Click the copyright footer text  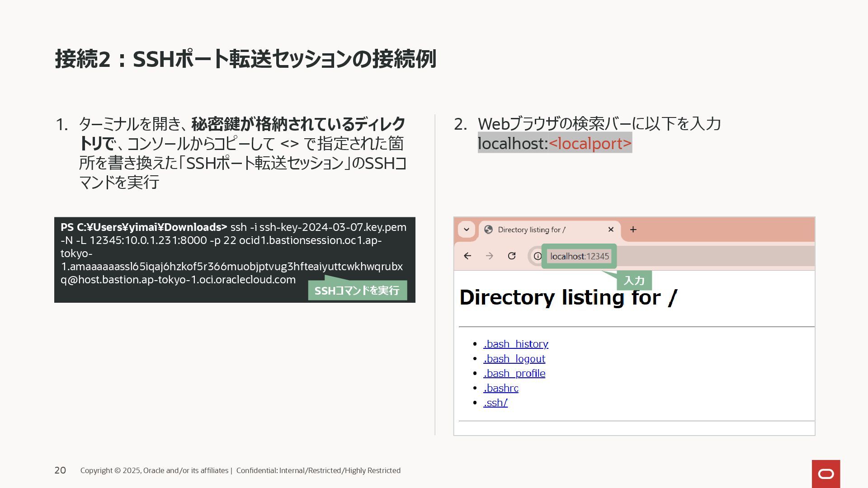241,470
